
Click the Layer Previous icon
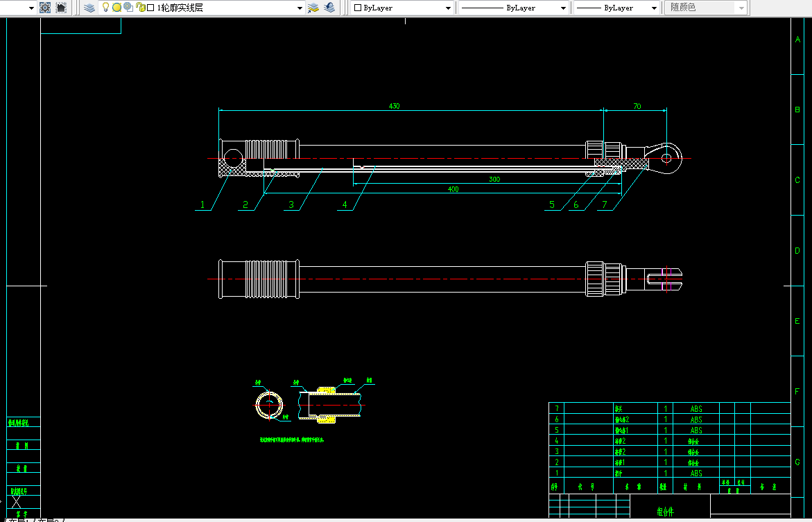pyautogui.click(x=329, y=8)
